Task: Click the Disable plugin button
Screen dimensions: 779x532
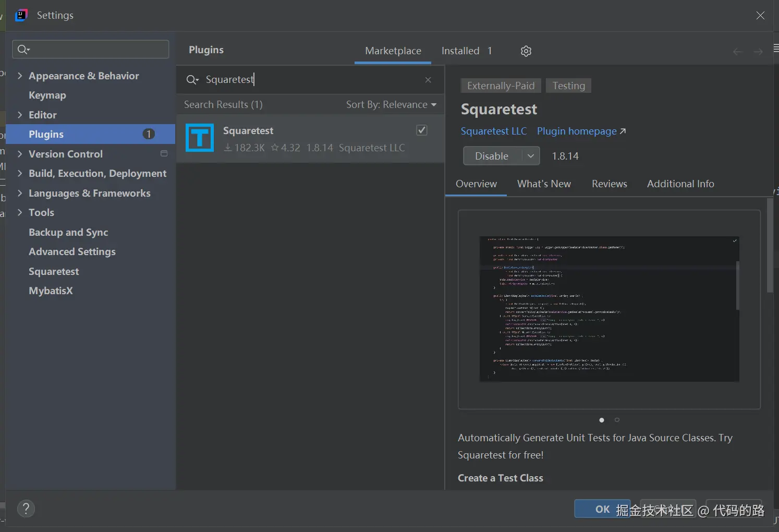Action: pyautogui.click(x=492, y=156)
